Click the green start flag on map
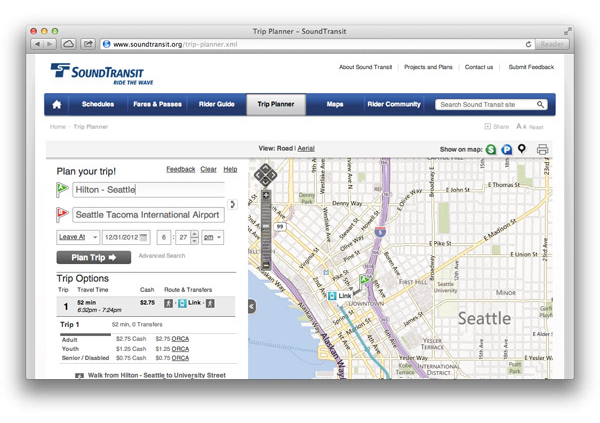The height and width of the screenshot is (423, 600). tap(365, 280)
